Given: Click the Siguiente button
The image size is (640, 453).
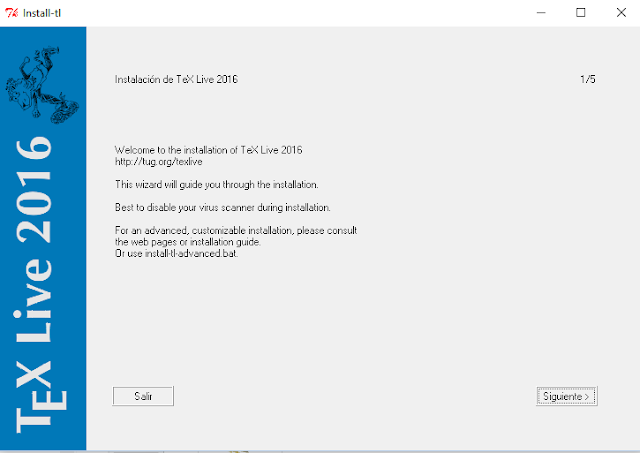Looking at the screenshot, I should 567,396.
